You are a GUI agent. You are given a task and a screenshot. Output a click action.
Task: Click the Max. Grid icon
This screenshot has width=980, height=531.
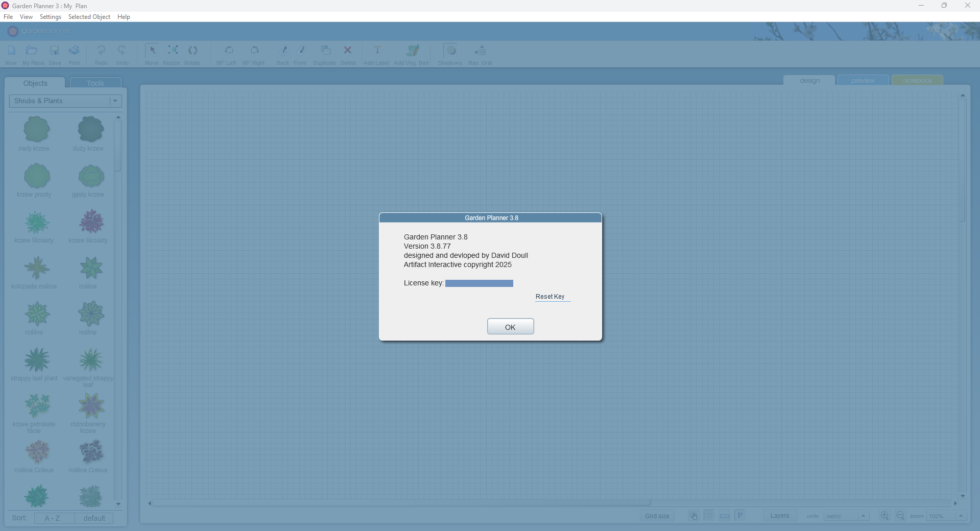pyautogui.click(x=480, y=51)
